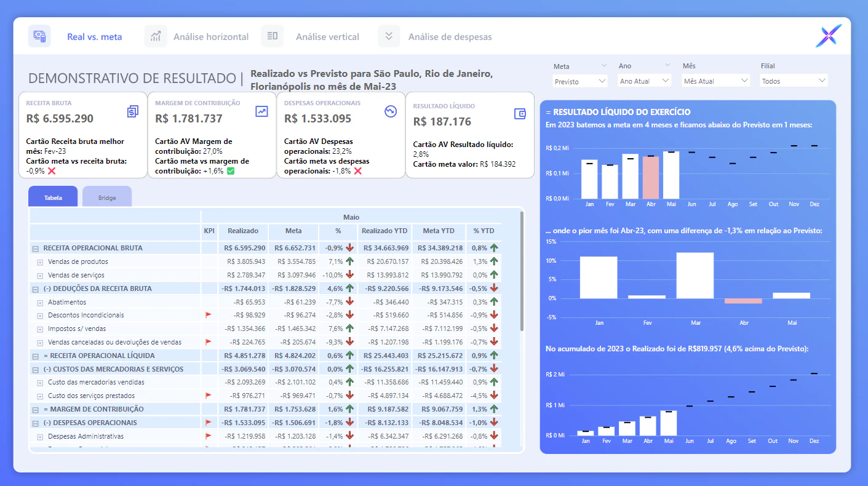Click the red X in Despesas Operacionais card
Image resolution: width=868 pixels, height=486 pixels.
357,170
